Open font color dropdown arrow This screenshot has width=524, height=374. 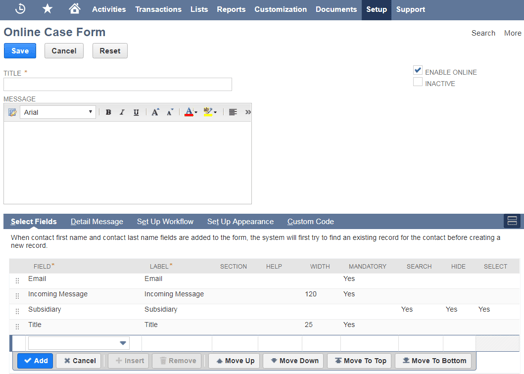click(196, 112)
